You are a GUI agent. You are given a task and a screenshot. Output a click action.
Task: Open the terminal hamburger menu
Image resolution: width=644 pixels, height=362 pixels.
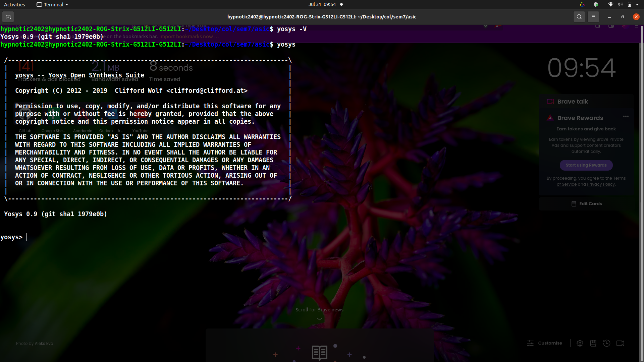tap(593, 16)
